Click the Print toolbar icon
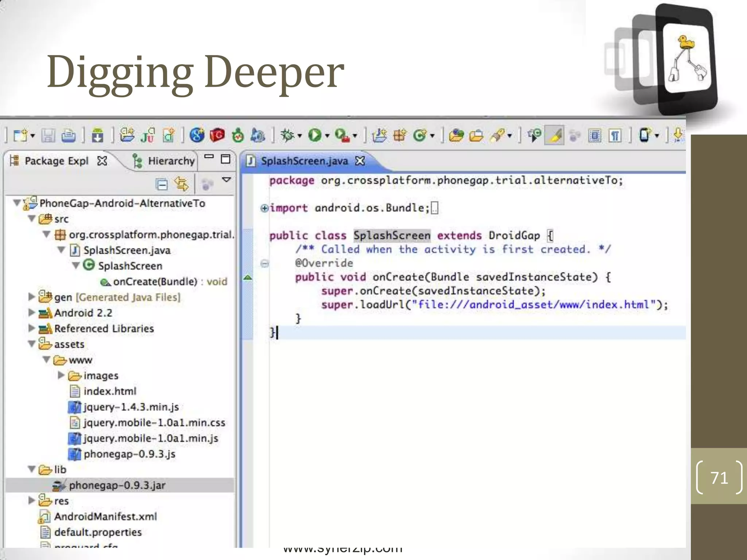Screen dimensions: 747x560 coord(68,136)
